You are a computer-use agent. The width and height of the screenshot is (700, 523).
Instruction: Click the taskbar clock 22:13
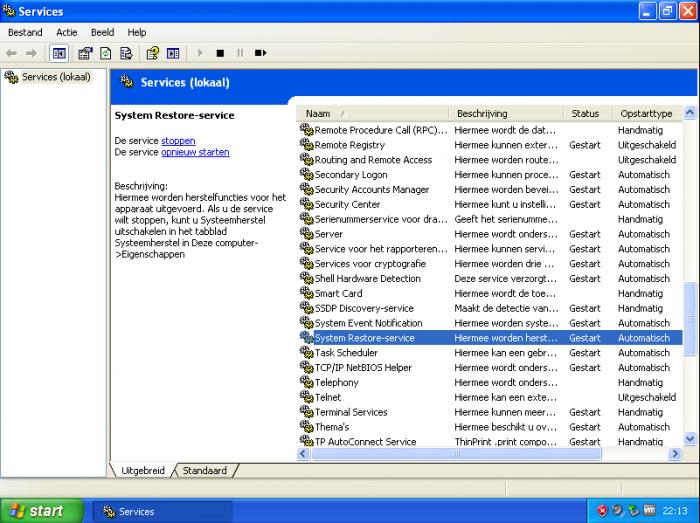coord(675,511)
